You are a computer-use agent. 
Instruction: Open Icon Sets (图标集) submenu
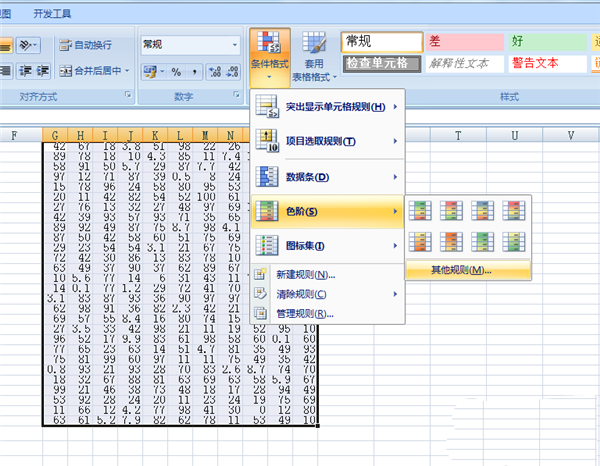[327, 246]
